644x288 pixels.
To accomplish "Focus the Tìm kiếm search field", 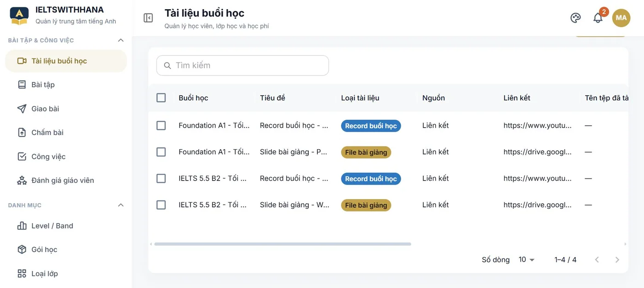I will click(242, 65).
